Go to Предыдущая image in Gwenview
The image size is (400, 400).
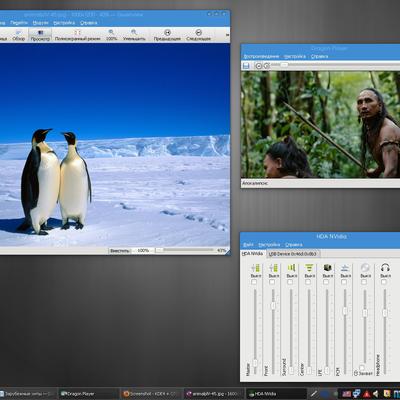(x=167, y=35)
